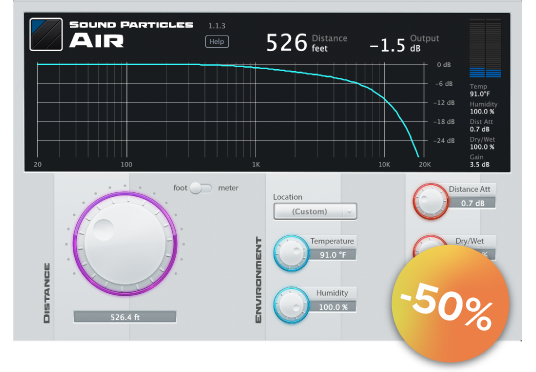Click the Location dropdown arrow

point(349,212)
